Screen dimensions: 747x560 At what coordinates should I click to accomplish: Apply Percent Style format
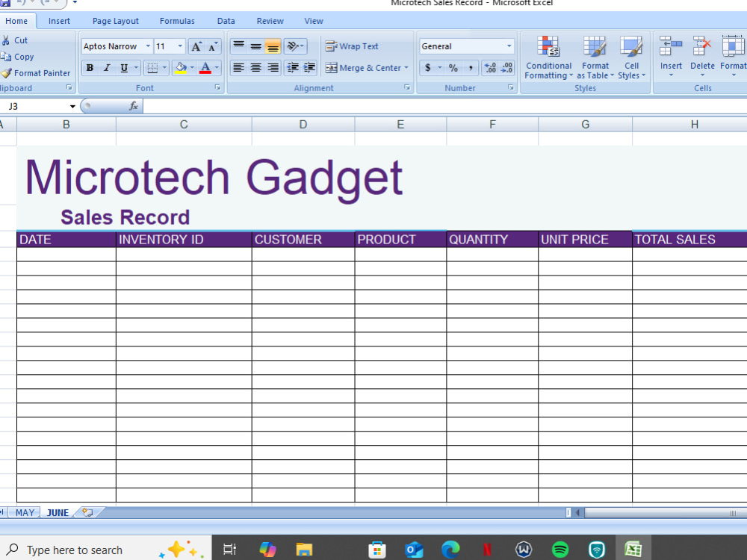click(x=453, y=68)
